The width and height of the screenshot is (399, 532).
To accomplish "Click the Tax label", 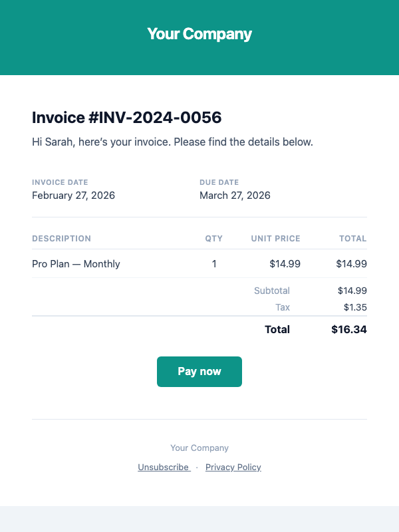I will (x=283, y=307).
